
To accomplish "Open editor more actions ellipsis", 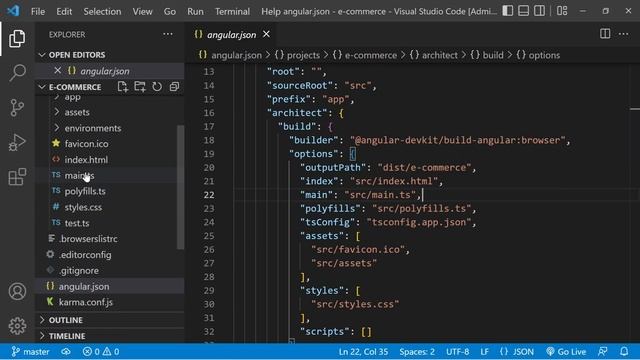I will 623,34.
